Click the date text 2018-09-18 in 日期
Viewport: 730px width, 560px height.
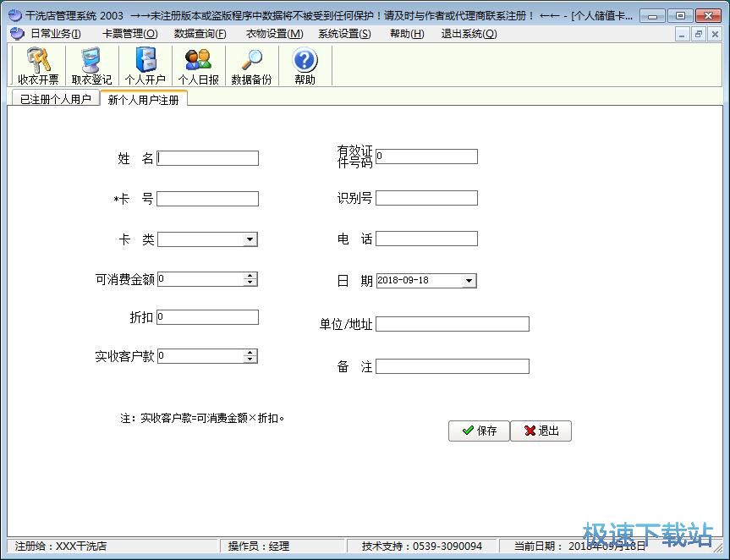(403, 280)
